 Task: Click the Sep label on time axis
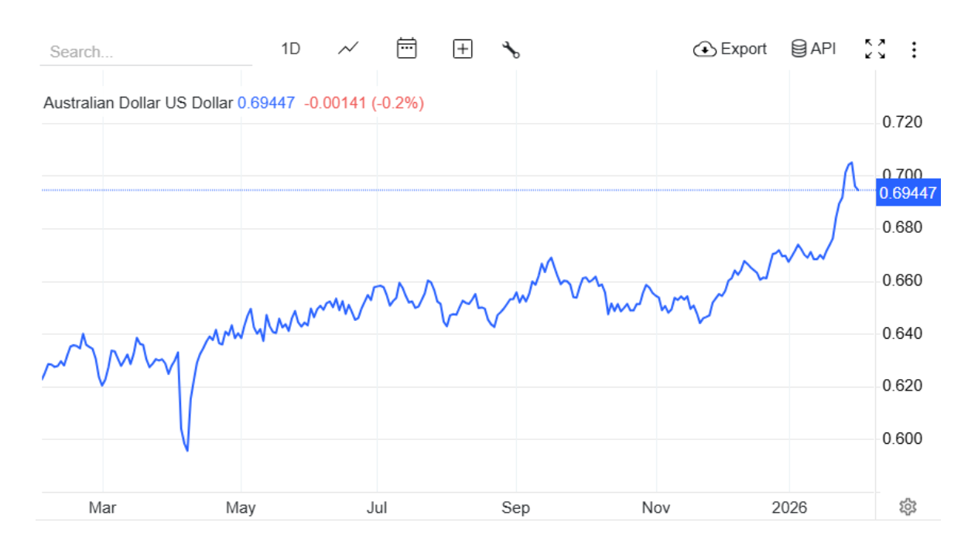click(x=515, y=507)
